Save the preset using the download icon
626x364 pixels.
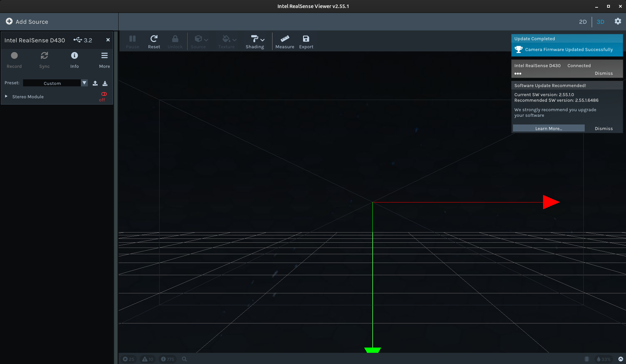point(105,83)
